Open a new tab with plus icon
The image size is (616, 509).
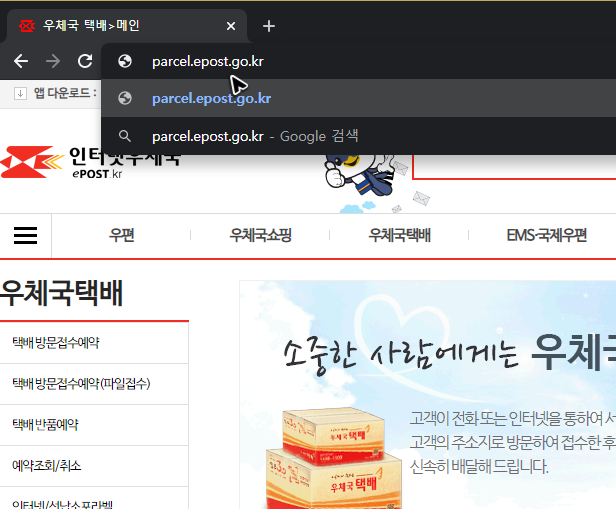click(269, 26)
